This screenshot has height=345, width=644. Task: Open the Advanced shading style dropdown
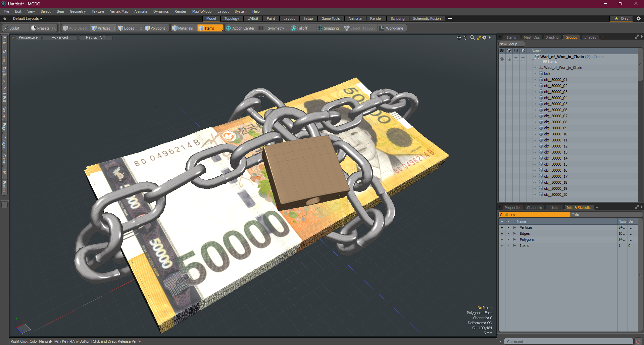click(60, 38)
